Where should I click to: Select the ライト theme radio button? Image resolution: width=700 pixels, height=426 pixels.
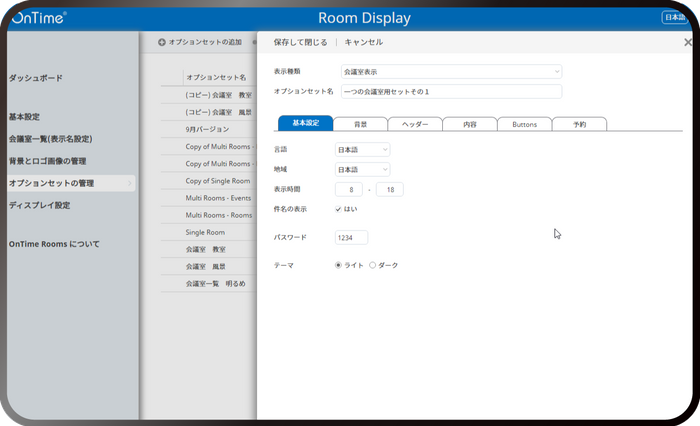click(338, 265)
